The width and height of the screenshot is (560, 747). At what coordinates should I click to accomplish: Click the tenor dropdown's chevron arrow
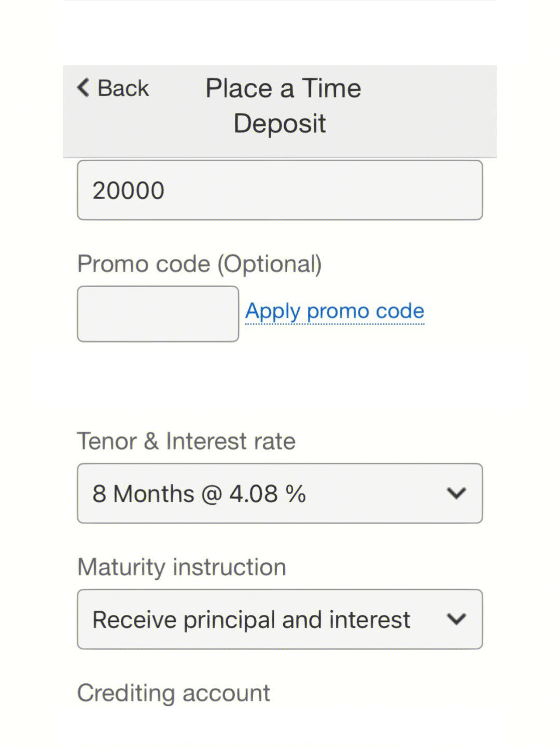[x=456, y=493]
